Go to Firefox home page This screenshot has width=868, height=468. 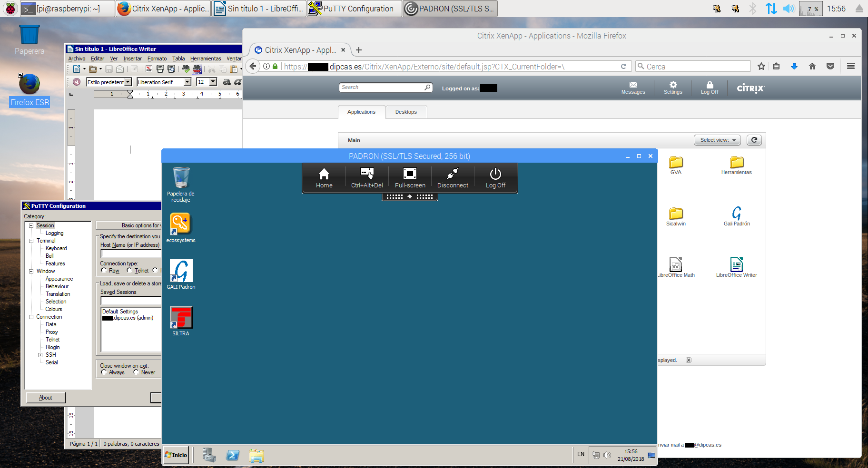point(812,66)
